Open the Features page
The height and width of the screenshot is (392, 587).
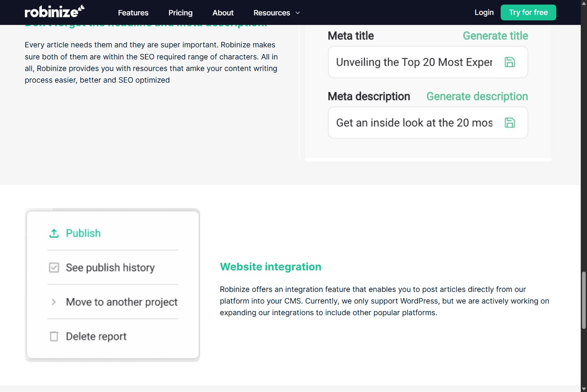point(133,13)
